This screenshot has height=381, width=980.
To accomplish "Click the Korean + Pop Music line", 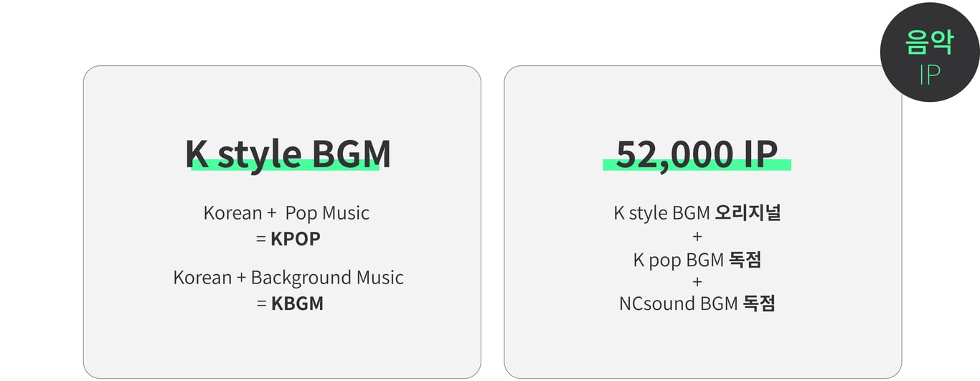I will (286, 213).
